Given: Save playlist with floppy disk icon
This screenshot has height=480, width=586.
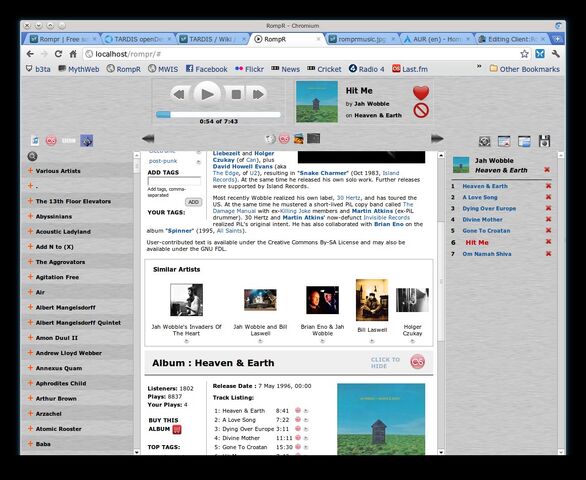Looking at the screenshot, I should tap(544, 141).
